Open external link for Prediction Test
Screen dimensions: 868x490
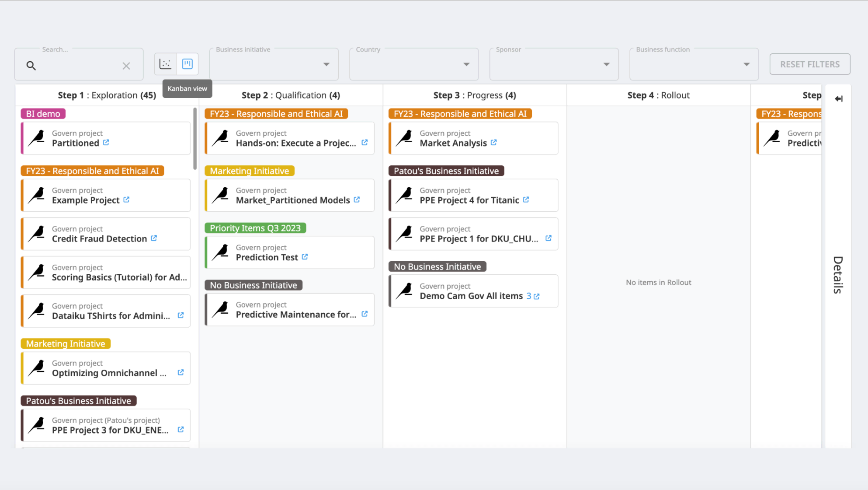pos(305,257)
